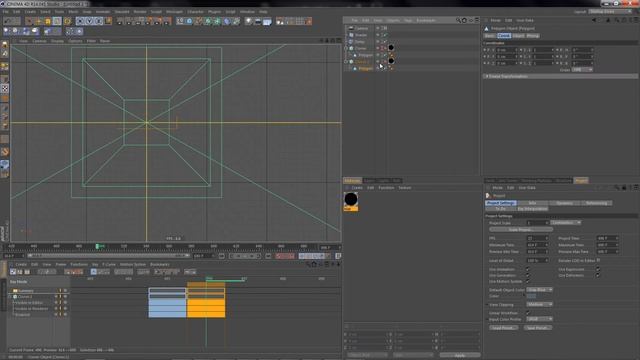
Task: Click the blue deformer icon in toolbar
Action: [227, 21]
